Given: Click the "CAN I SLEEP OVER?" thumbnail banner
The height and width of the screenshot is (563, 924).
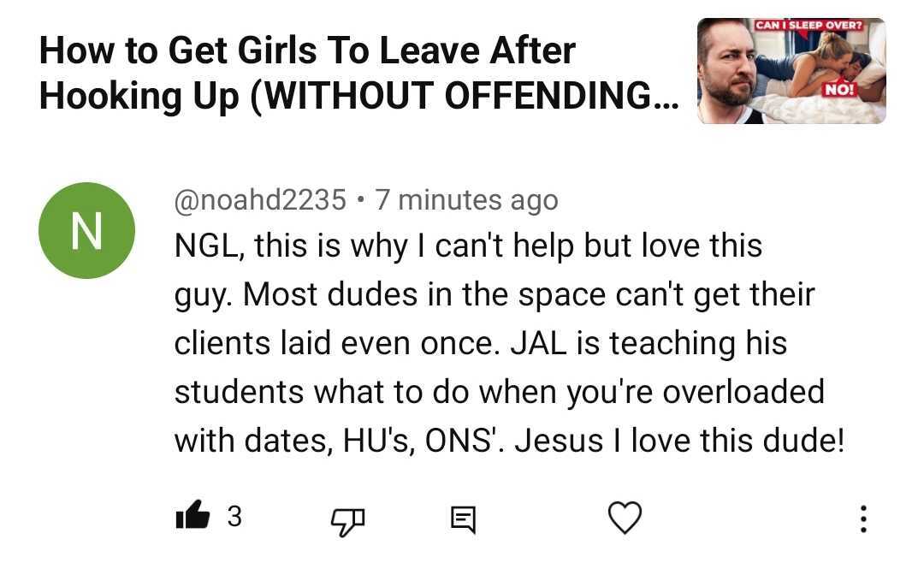Looking at the screenshot, I should pos(809,25).
